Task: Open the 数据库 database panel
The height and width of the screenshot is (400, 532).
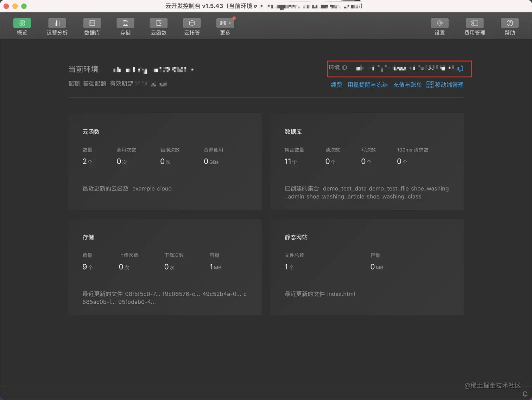Action: pyautogui.click(x=92, y=27)
